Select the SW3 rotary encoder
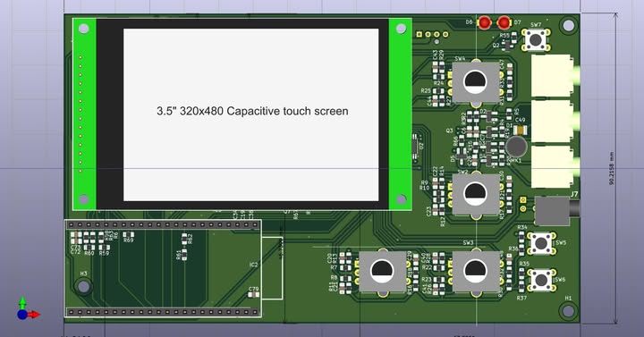Viewport: 644px width, 337px height. click(x=476, y=272)
